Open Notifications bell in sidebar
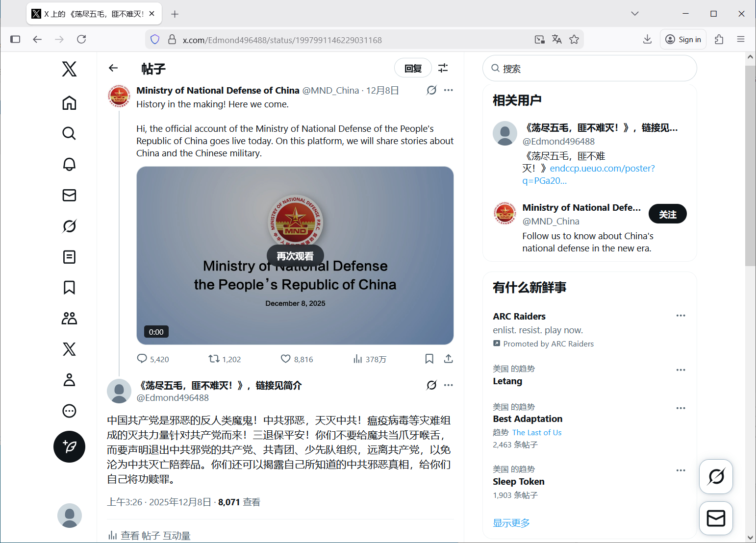Screen dimensions: 756x543 tap(69, 164)
